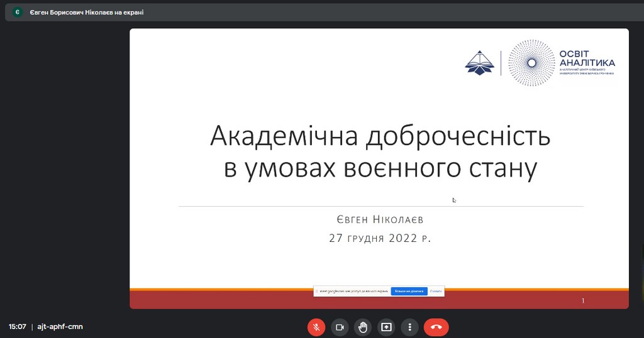The image size is (644, 338).
Task: Toggle the camera on or off
Action: point(340,327)
